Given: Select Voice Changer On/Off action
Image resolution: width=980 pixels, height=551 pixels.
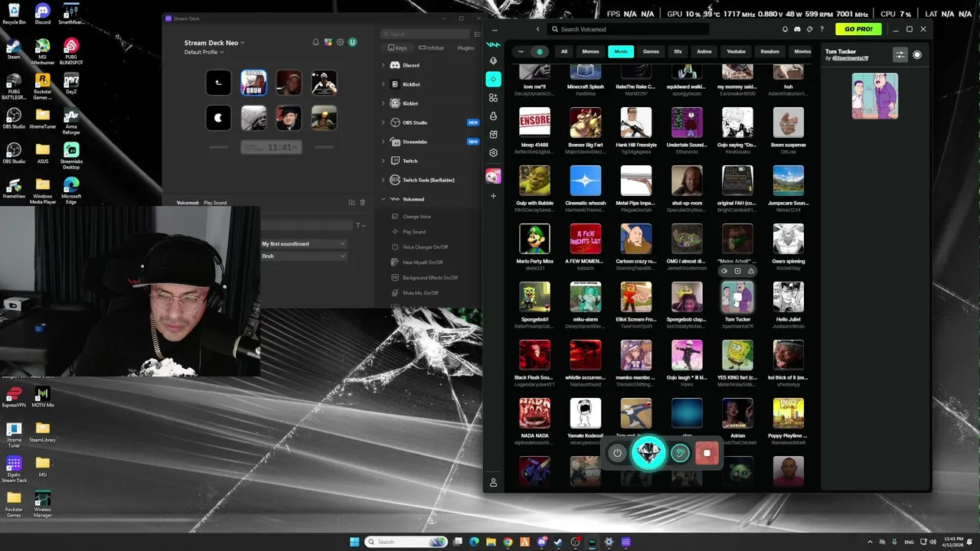Looking at the screenshot, I should coord(425,247).
